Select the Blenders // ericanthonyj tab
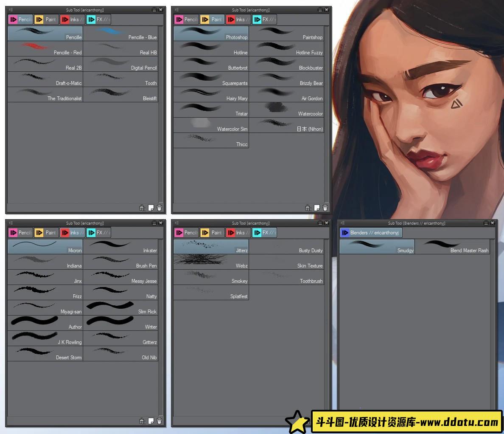Viewport: 504px width, 434px height. tap(370, 232)
